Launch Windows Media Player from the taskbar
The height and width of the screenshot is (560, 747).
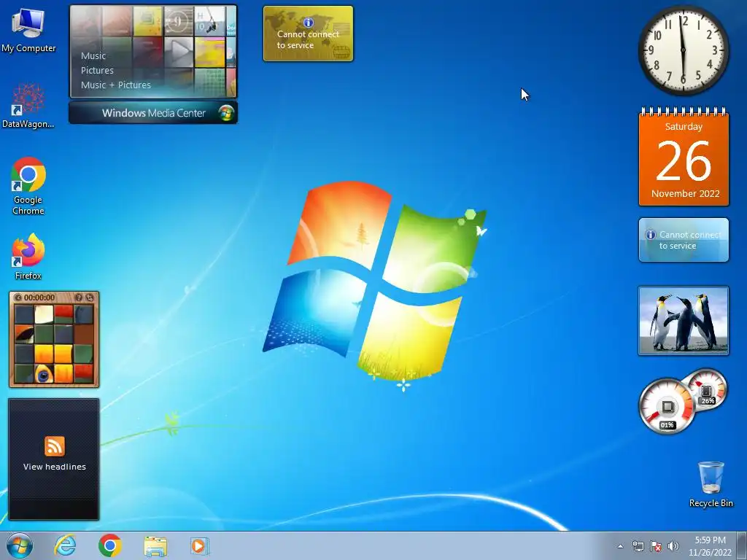pyautogui.click(x=198, y=545)
